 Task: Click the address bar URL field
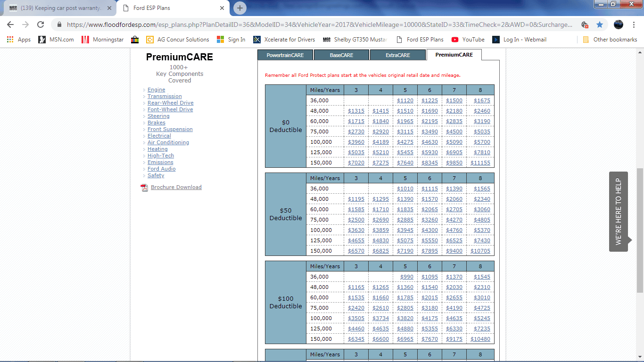tap(320, 25)
